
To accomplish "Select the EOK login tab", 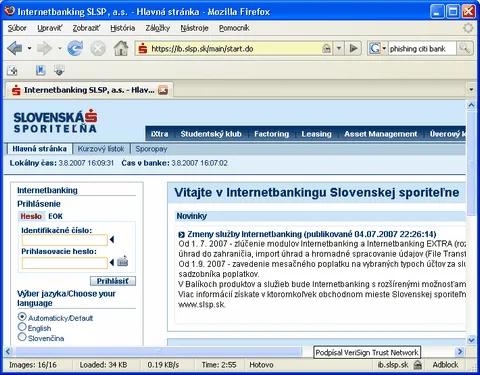I will tap(55, 216).
